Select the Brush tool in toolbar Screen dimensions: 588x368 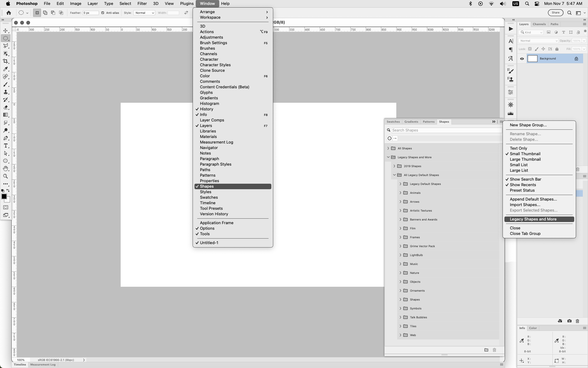click(x=6, y=84)
